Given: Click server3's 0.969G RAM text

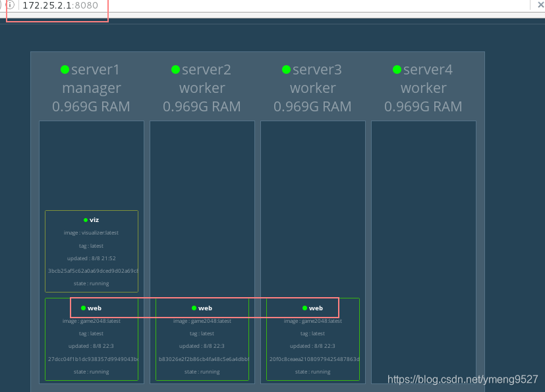Looking at the screenshot, I should point(312,106).
